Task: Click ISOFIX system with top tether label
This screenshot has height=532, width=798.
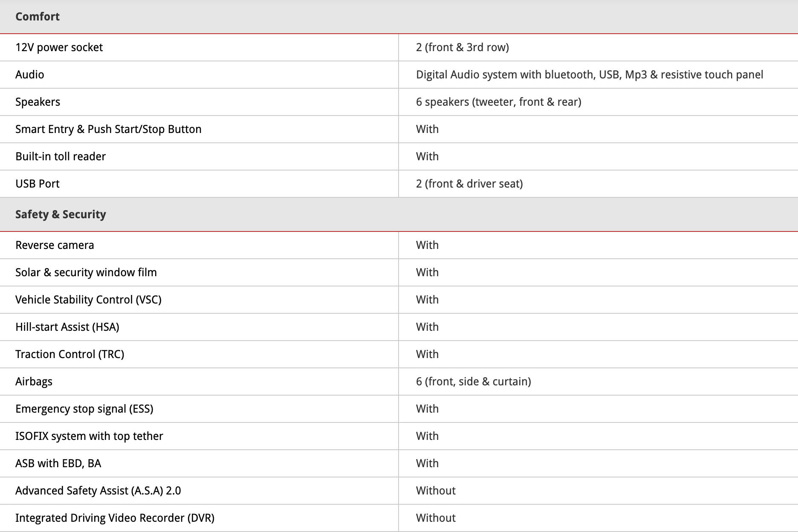Action: (x=89, y=436)
